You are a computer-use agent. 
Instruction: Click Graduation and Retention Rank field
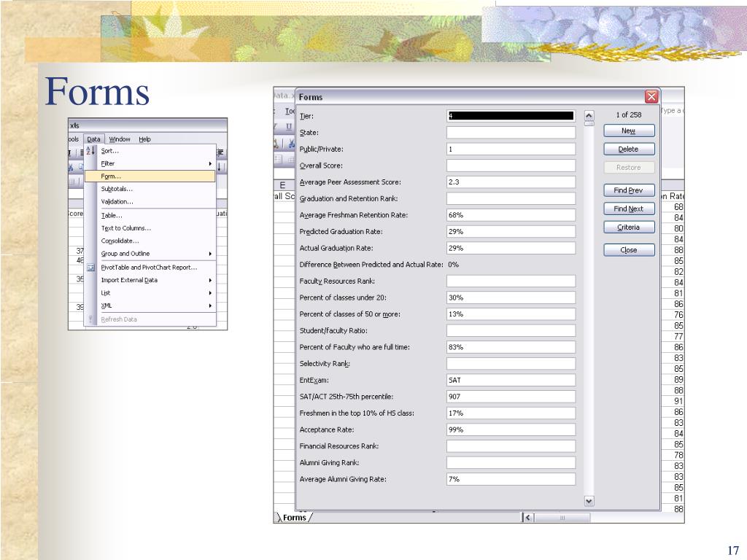[511, 198]
